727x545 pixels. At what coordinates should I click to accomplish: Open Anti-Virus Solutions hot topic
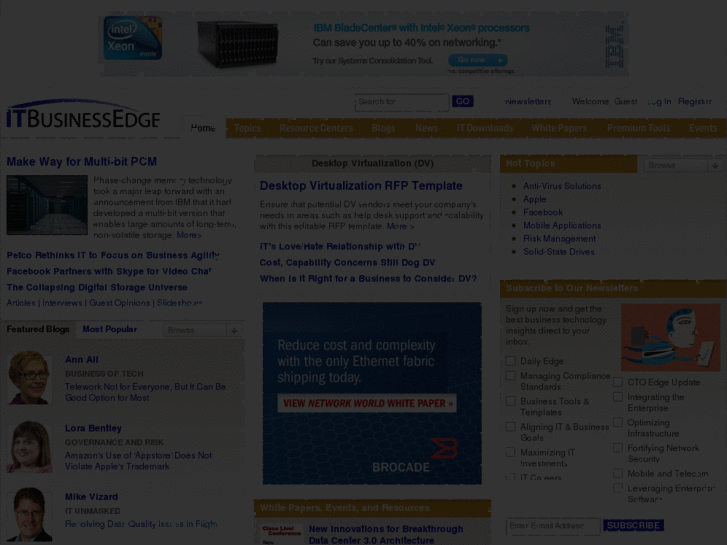click(562, 186)
